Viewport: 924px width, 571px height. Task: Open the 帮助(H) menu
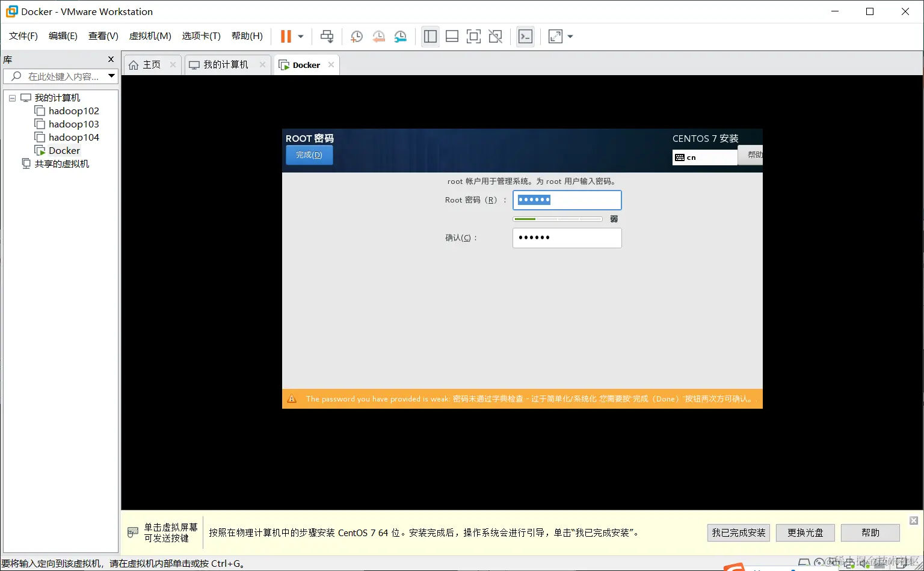(247, 36)
